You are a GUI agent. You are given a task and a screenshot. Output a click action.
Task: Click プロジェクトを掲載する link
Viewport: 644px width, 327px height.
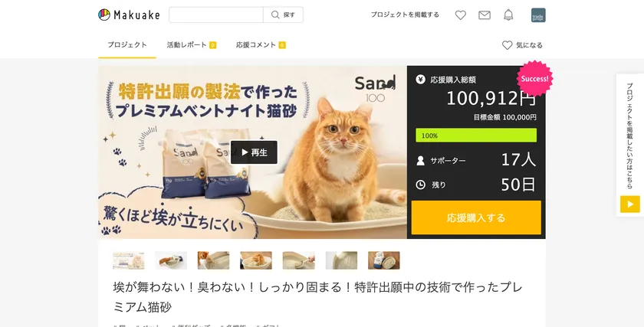click(x=405, y=15)
